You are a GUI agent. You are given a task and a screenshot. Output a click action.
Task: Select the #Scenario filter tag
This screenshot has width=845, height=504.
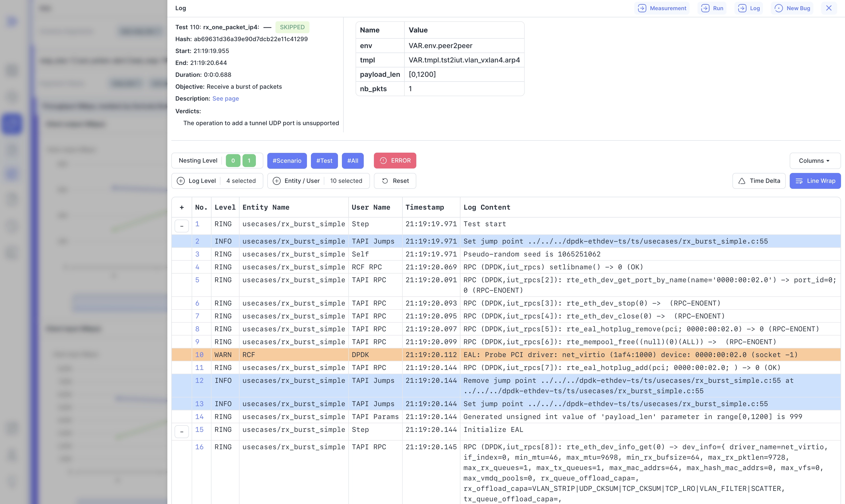pyautogui.click(x=287, y=161)
